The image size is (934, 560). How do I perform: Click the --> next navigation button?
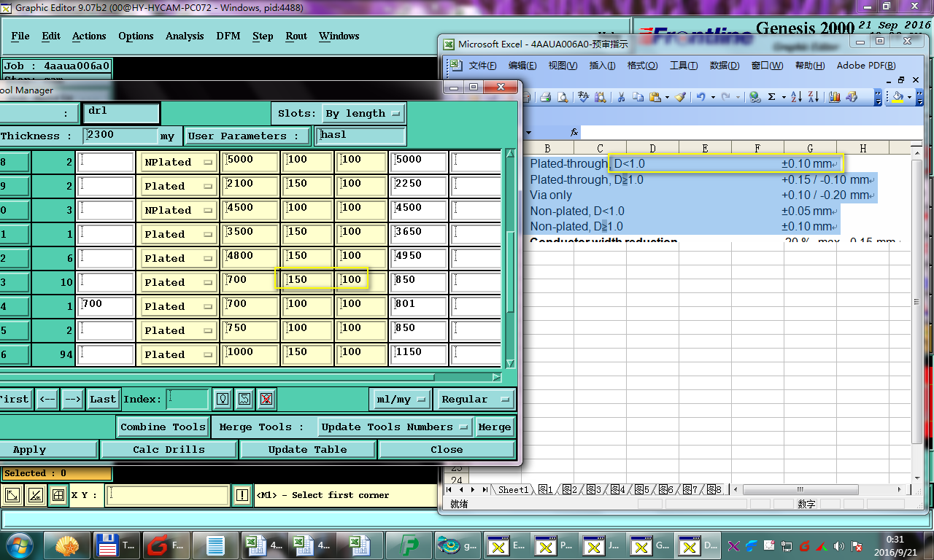pyautogui.click(x=72, y=399)
